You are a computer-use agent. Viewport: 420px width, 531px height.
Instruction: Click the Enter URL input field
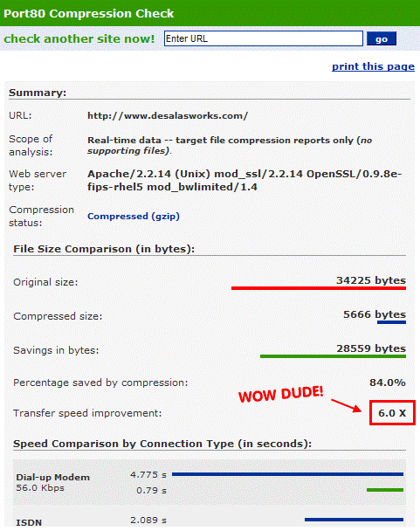[x=263, y=38]
